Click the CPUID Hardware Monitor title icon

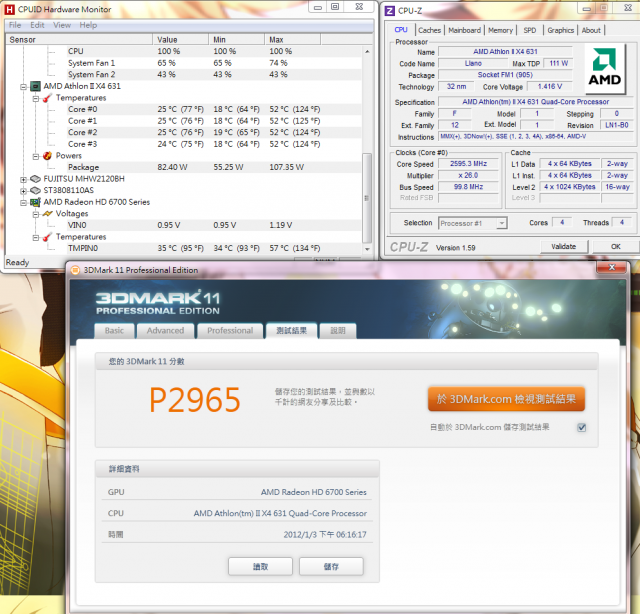click(x=9, y=9)
